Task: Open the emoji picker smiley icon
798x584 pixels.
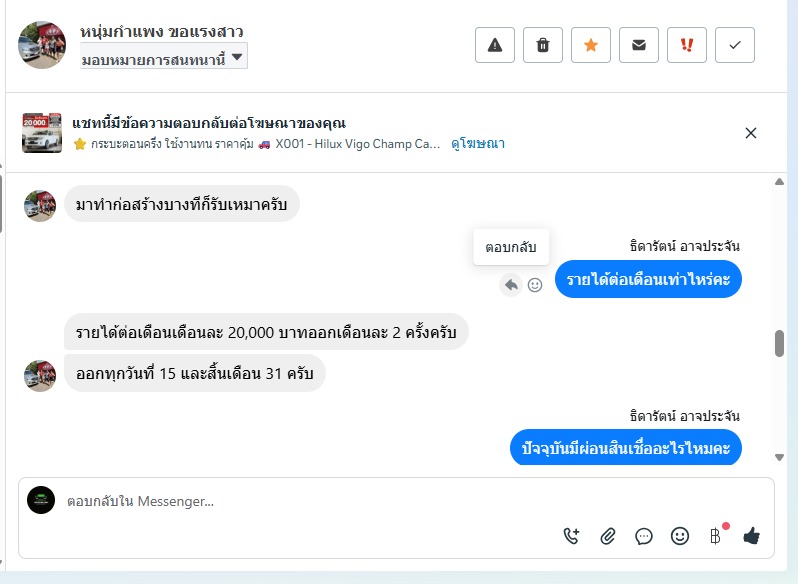Action: [680, 536]
